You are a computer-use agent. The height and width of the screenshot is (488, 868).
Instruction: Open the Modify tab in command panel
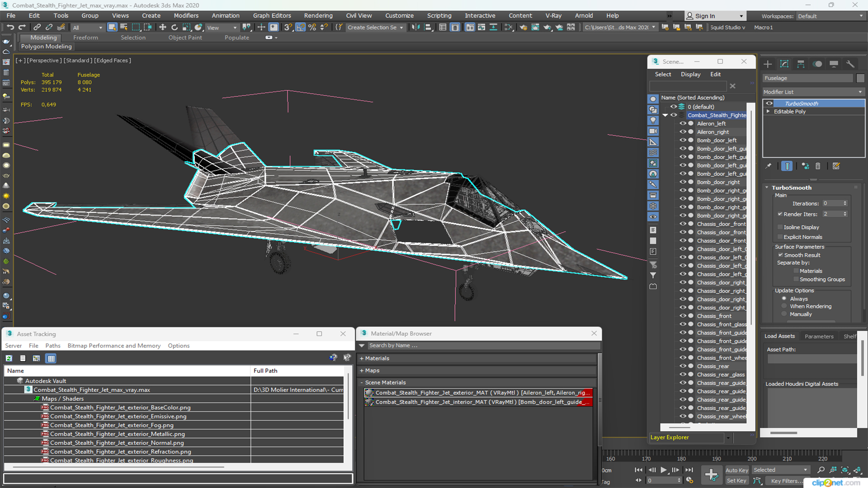[784, 64]
